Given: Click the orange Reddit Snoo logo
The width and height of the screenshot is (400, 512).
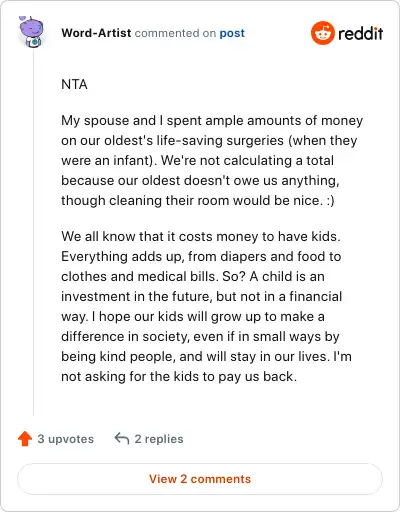Looking at the screenshot, I should [x=322, y=33].
